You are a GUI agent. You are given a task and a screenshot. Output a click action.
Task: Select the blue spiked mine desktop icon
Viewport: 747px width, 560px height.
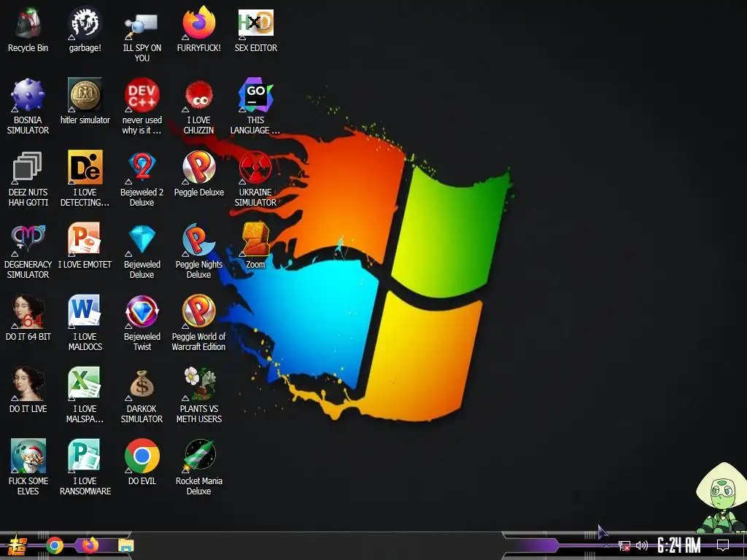tap(28, 96)
